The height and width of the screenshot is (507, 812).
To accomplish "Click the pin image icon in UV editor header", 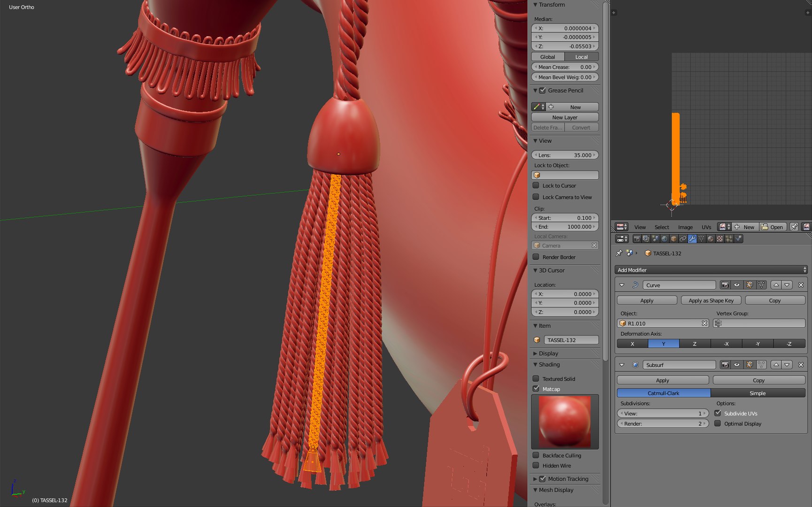I will coord(794,227).
